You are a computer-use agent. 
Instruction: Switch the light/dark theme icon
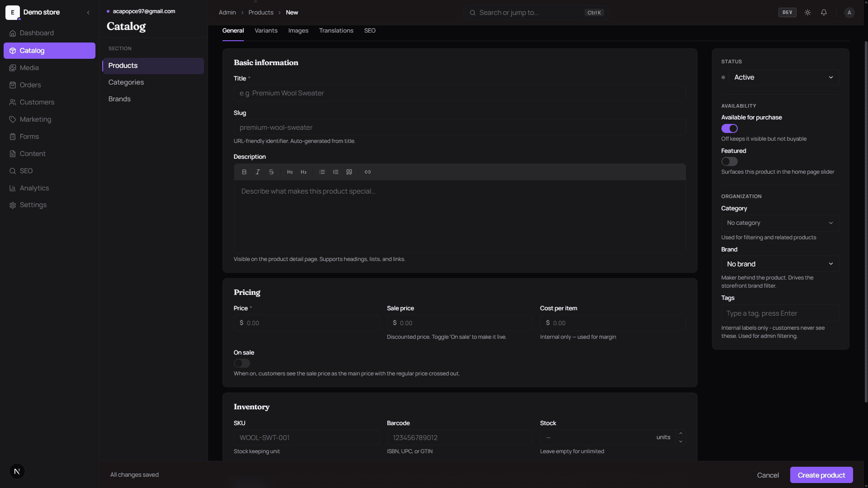click(x=807, y=13)
